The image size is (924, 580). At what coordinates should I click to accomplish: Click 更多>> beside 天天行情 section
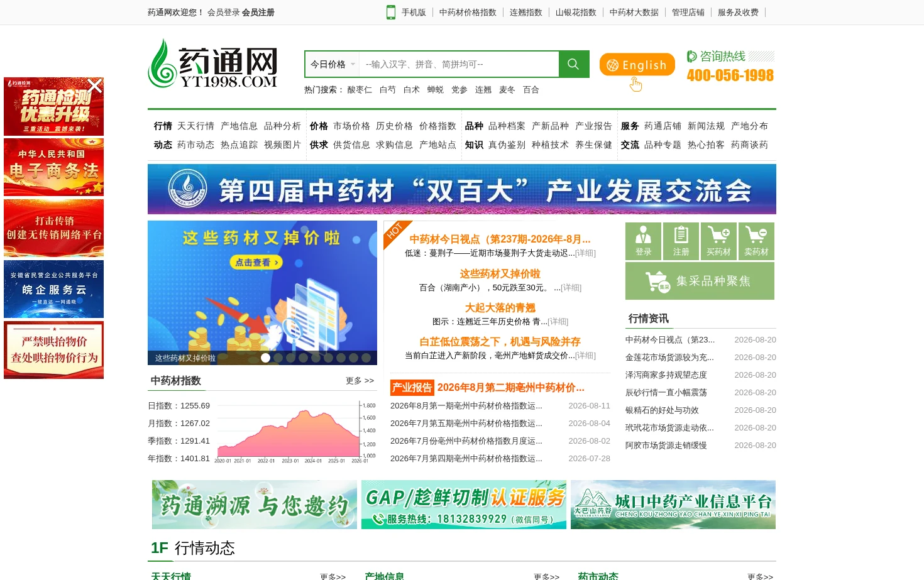333,576
